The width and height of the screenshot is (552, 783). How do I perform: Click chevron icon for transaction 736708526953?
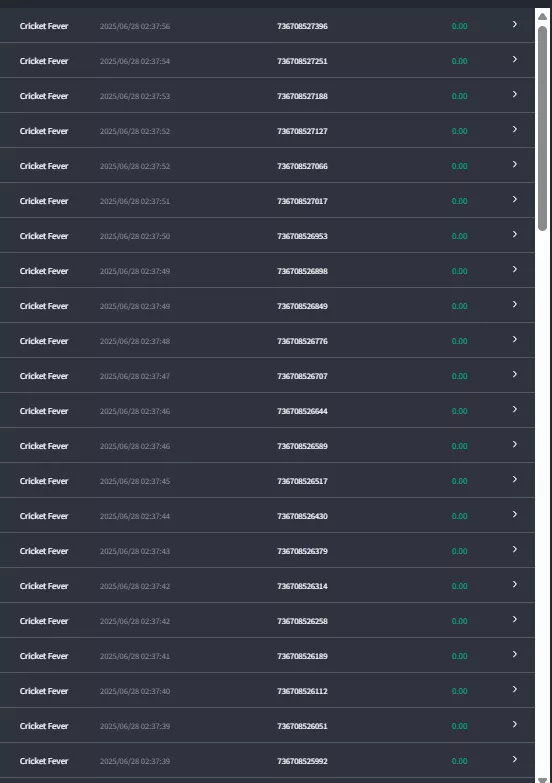pyautogui.click(x=515, y=234)
